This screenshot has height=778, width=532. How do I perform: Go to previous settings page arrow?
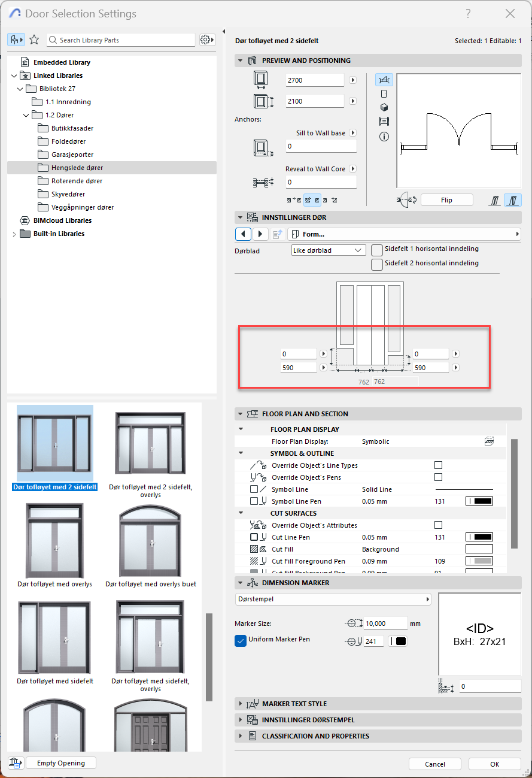(x=242, y=234)
